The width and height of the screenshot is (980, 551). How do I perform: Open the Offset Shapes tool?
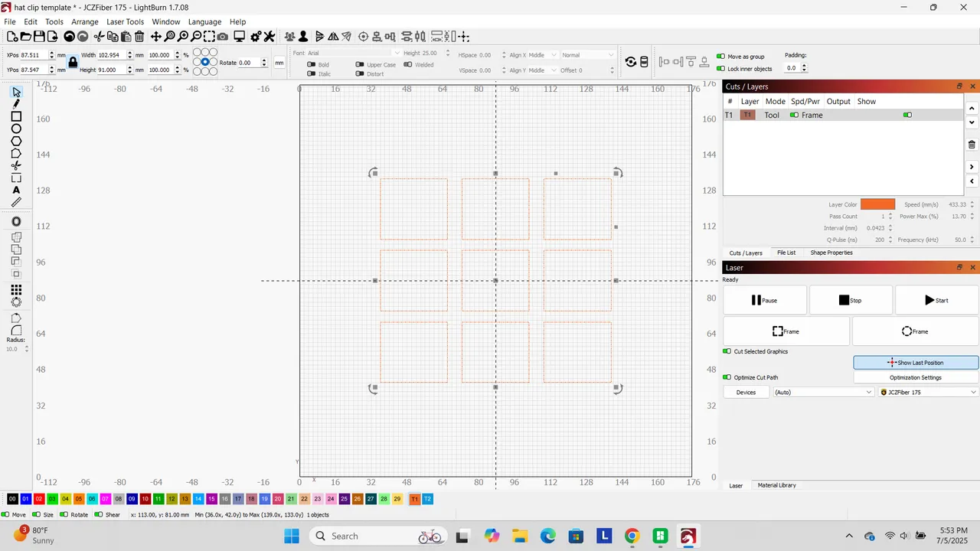(x=16, y=222)
